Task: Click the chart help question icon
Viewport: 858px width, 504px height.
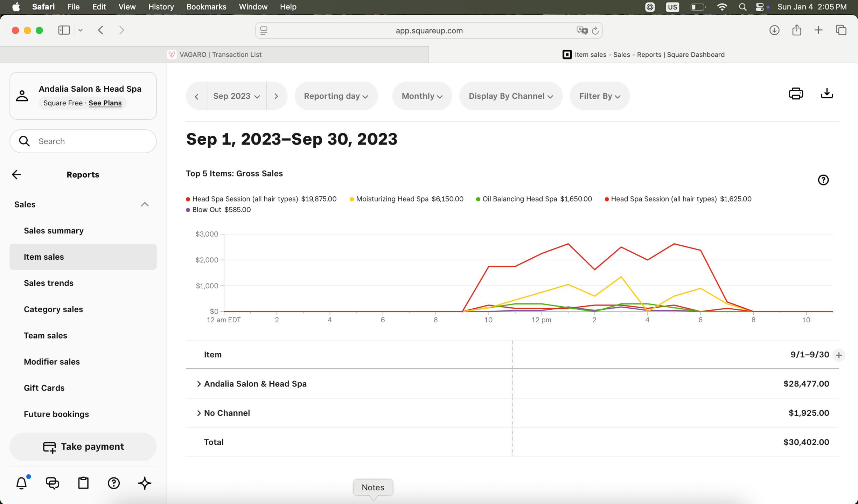Action: (x=823, y=180)
